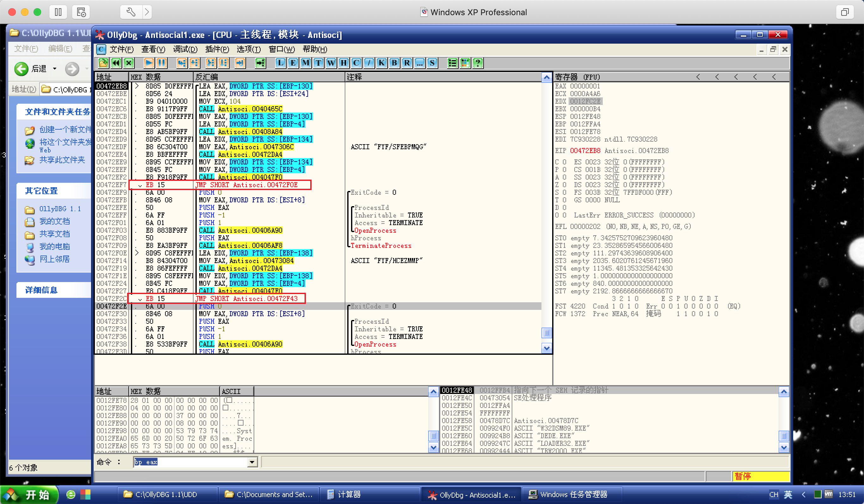Open the back button history dropdown arrow

click(54, 69)
